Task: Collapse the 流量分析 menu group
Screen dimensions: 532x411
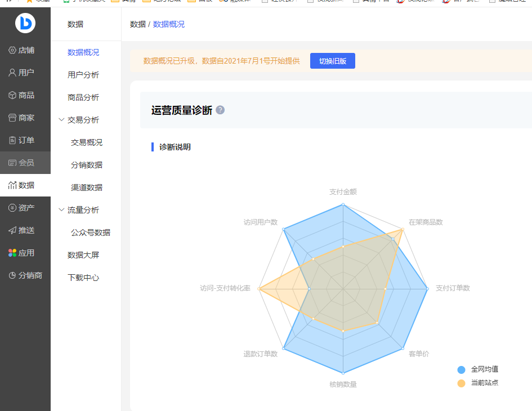Action: pos(62,210)
